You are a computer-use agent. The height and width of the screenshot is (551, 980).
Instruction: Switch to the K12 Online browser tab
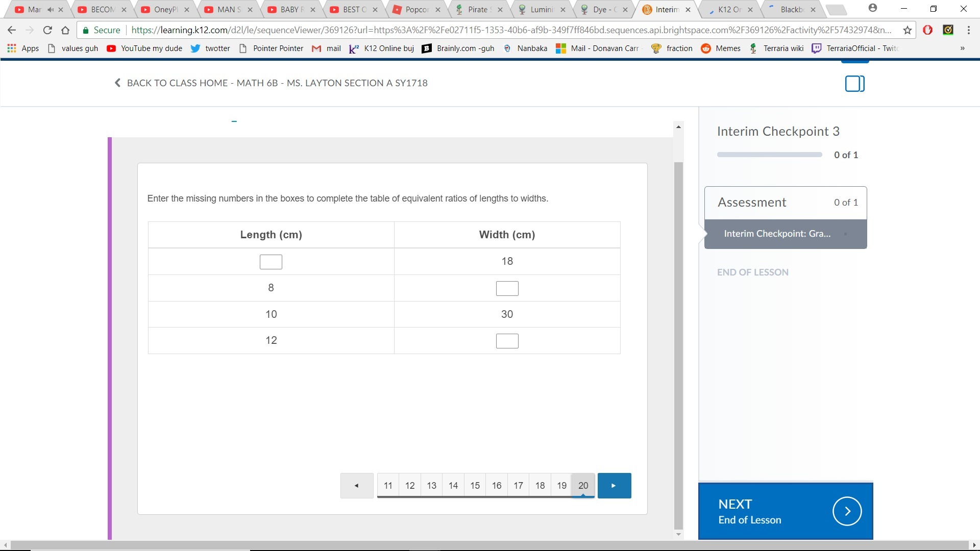(728, 10)
